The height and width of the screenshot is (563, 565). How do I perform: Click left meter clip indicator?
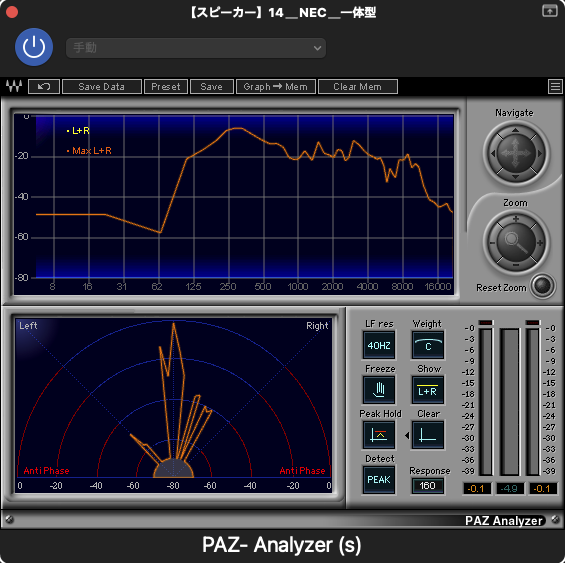(486, 322)
